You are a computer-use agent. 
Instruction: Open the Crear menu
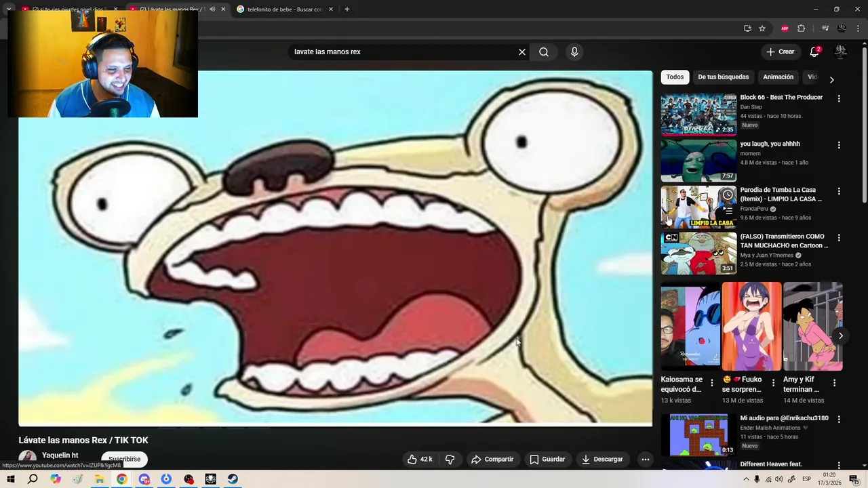tap(781, 52)
